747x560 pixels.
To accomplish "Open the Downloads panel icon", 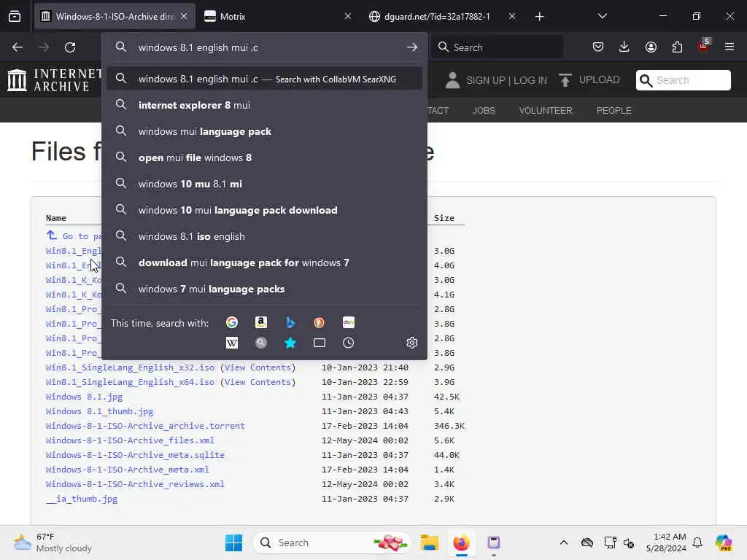I will click(x=624, y=47).
